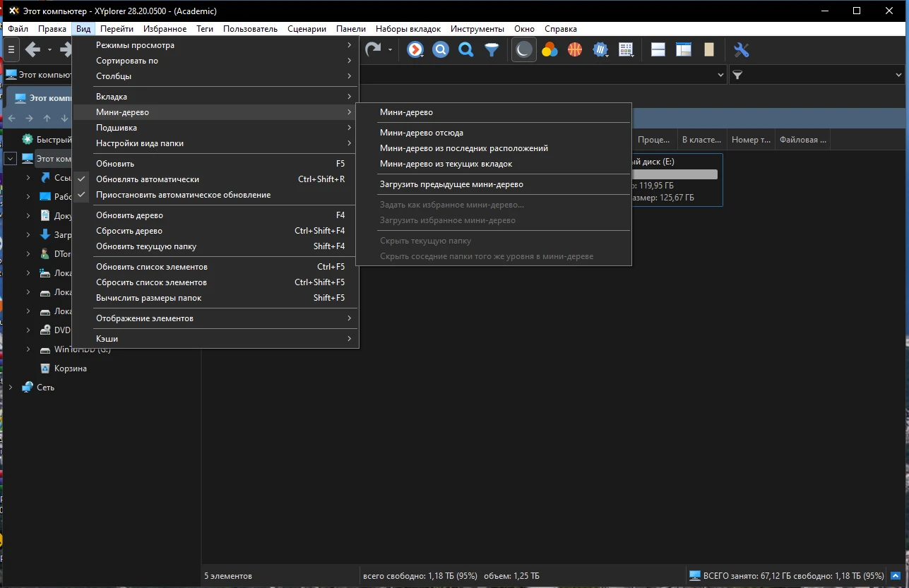909x588 pixels.
Task: Choose "Загрузить предыдущее мини-дерево" entry
Action: pos(451,184)
